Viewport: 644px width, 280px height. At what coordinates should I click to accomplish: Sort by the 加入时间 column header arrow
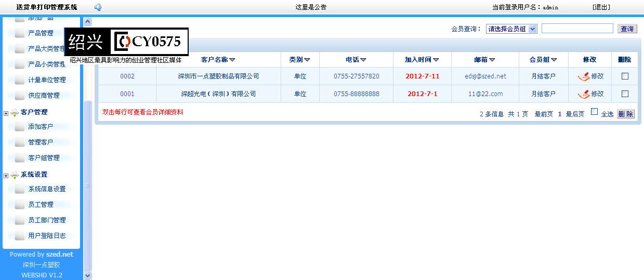pyautogui.click(x=436, y=60)
